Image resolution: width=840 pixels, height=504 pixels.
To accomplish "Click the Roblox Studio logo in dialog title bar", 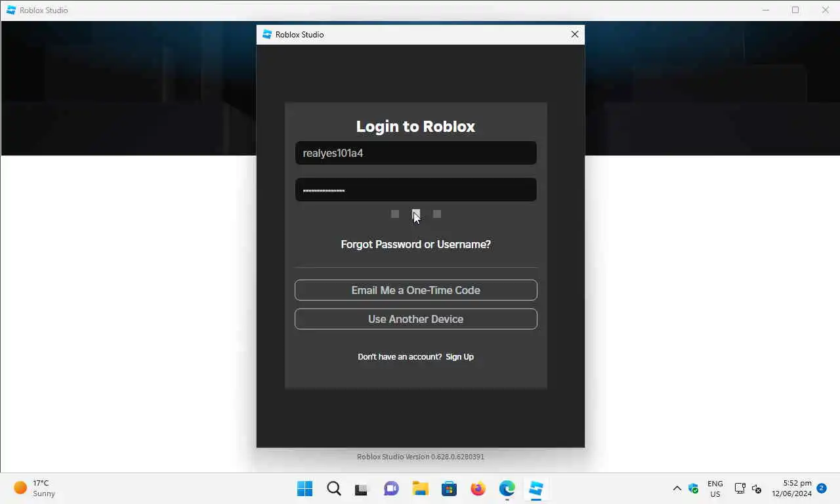I will point(266,34).
